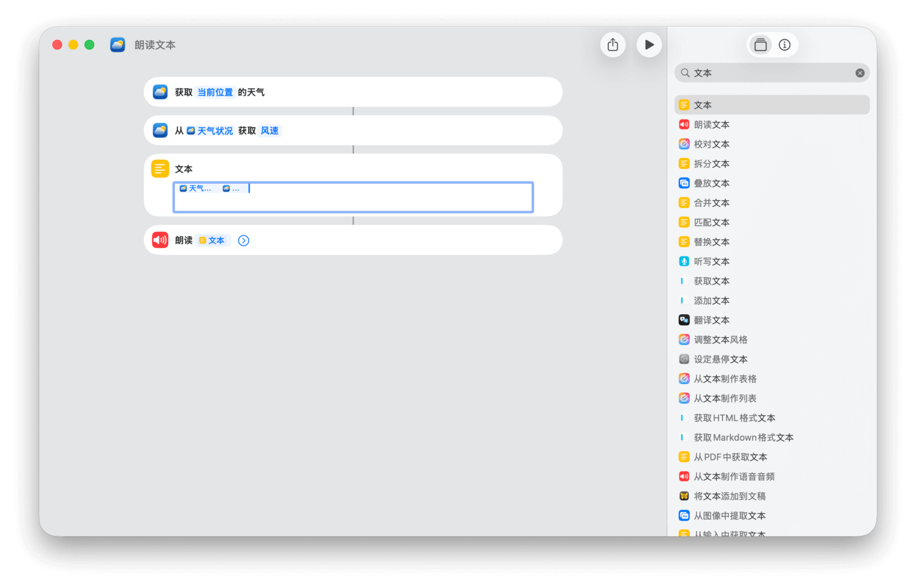The width and height of the screenshot is (916, 588).
Task: Clear the search field text
Action: point(859,73)
